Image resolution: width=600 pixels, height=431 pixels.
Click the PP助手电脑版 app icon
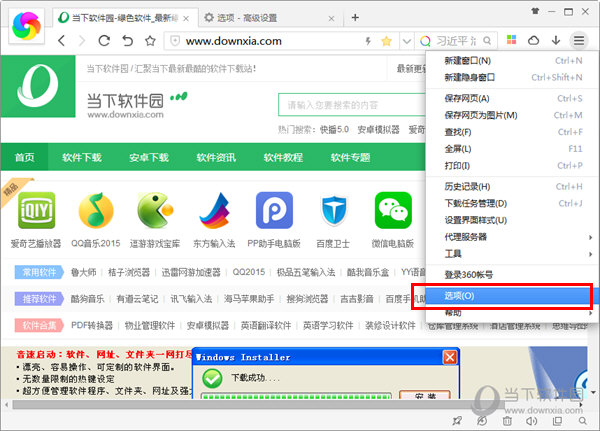point(274,210)
